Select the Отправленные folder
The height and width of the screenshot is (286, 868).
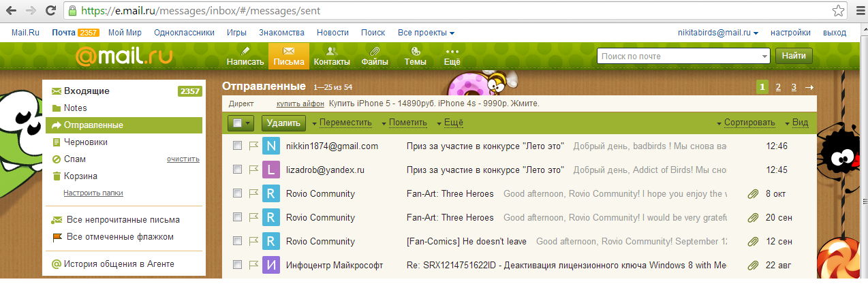pos(124,125)
